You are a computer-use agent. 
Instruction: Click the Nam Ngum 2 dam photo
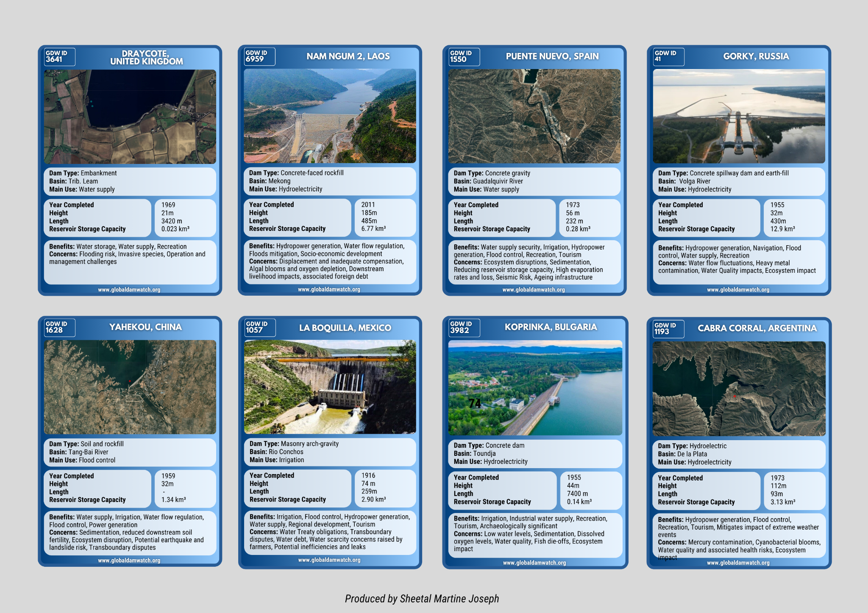point(330,116)
